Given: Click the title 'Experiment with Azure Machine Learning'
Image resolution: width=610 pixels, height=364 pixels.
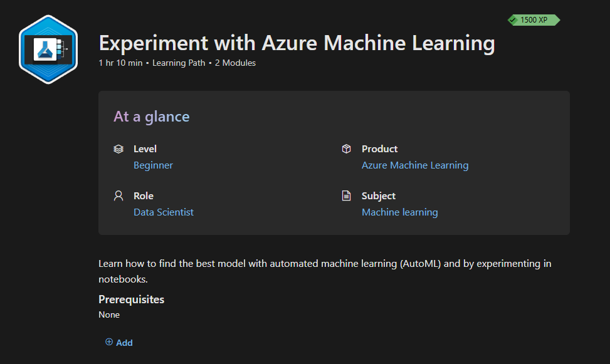Looking at the screenshot, I should 297,43.
